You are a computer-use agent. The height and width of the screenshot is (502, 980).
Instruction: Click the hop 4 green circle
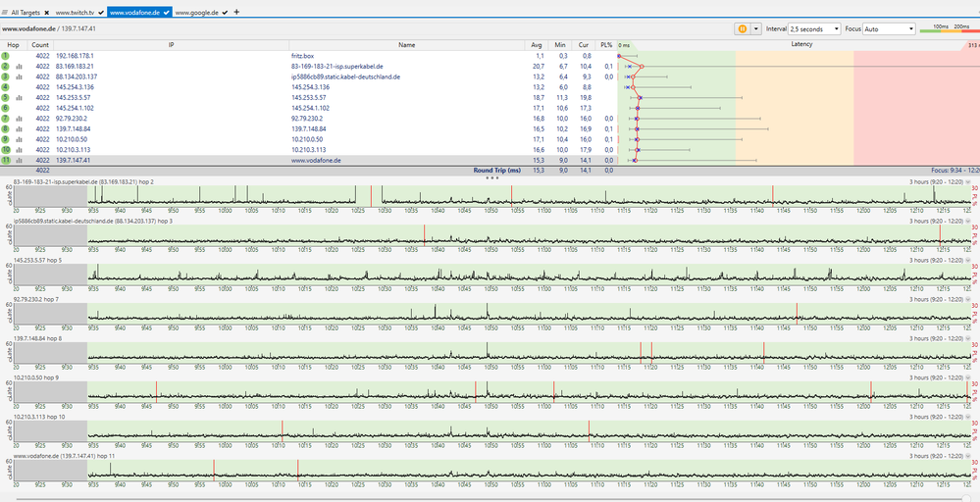point(5,86)
